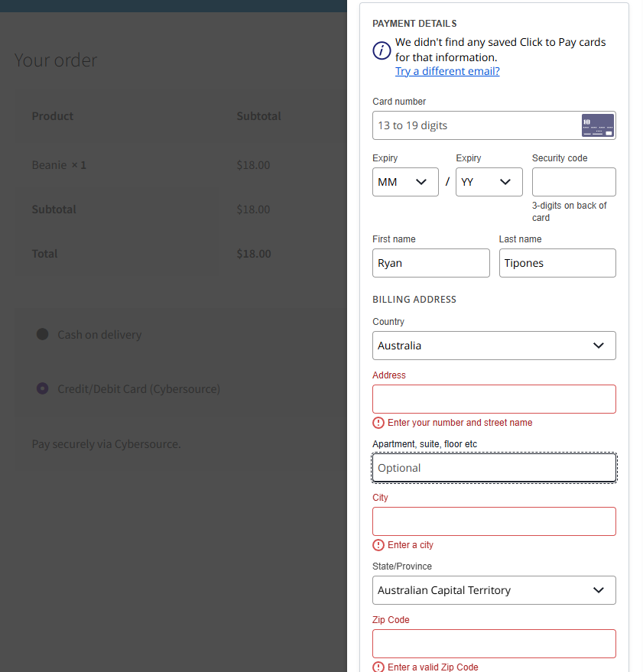Select Credit/Debit Card (Cybersource) payment option
Screen dimensions: 643x672
43,388
